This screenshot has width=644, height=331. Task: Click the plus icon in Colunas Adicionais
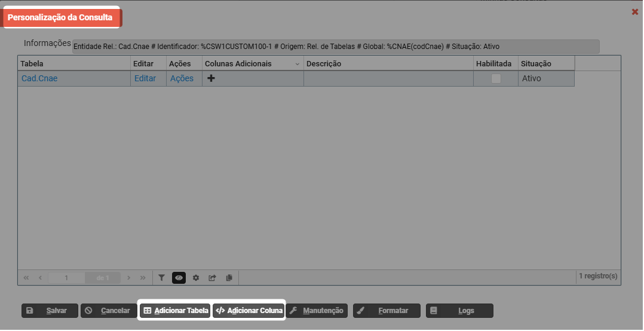211,78
